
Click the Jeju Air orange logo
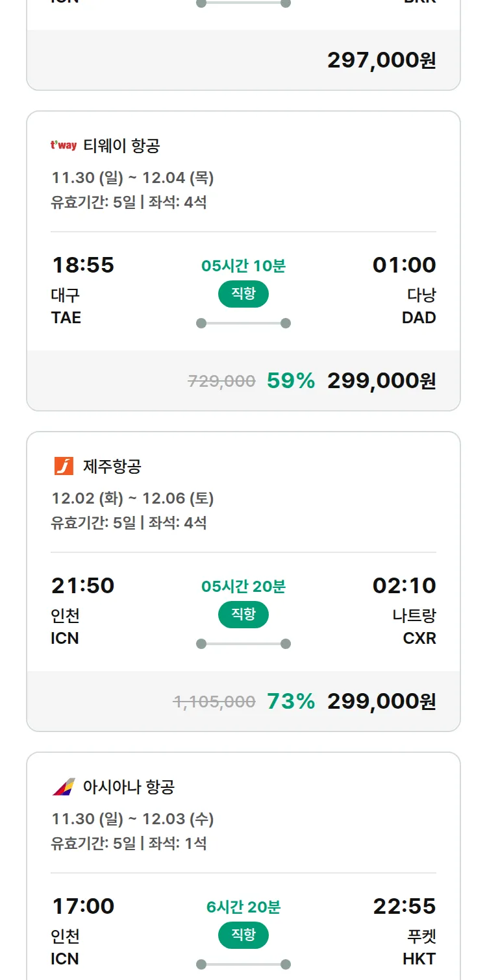pos(64,466)
